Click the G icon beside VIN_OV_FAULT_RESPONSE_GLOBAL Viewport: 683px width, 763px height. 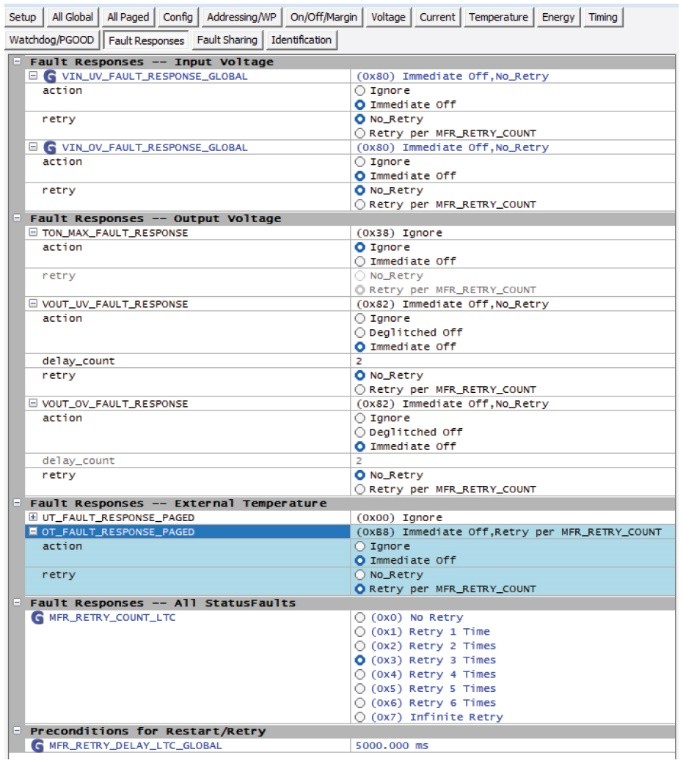(51, 147)
